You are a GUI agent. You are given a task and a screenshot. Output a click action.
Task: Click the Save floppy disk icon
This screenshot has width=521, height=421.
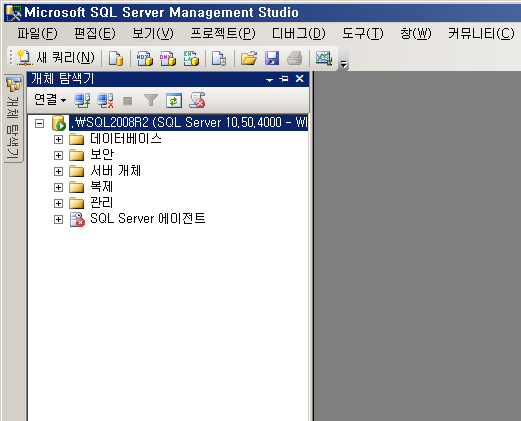272,58
